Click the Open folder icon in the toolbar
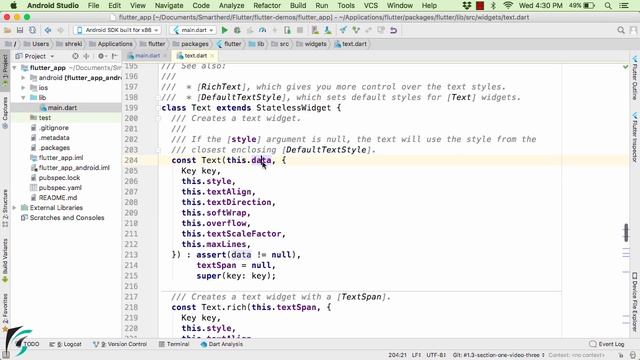Image resolution: width=640 pixels, height=360 pixels. 7,30
